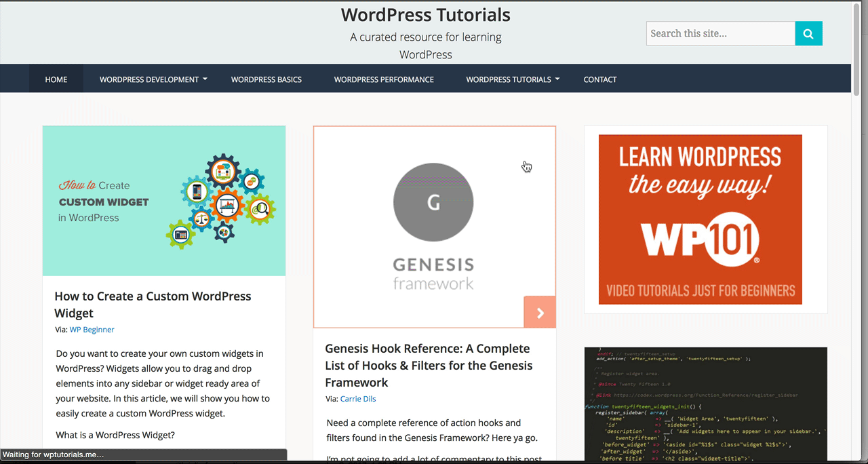Open the Home menu item
868x464 pixels.
56,79
